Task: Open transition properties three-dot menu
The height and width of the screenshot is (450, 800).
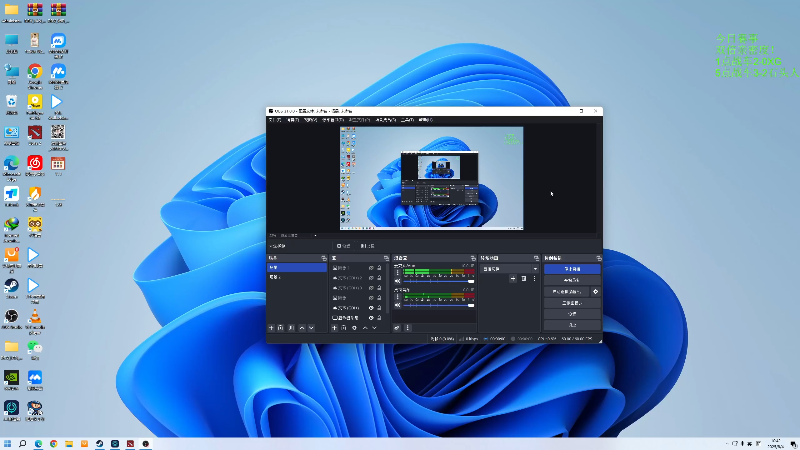Action: (534, 279)
